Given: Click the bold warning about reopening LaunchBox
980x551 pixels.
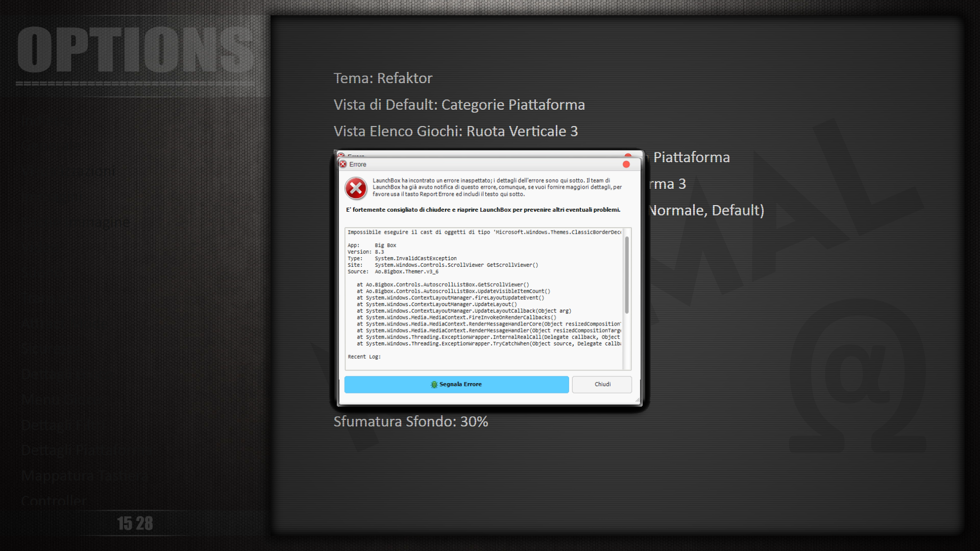Looking at the screenshot, I should click(x=483, y=210).
